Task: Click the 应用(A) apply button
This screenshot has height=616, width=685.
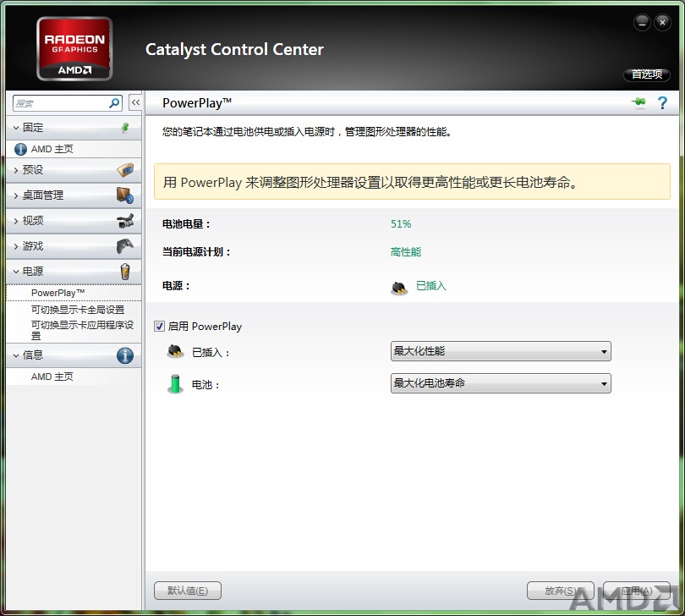Action: coord(637,591)
